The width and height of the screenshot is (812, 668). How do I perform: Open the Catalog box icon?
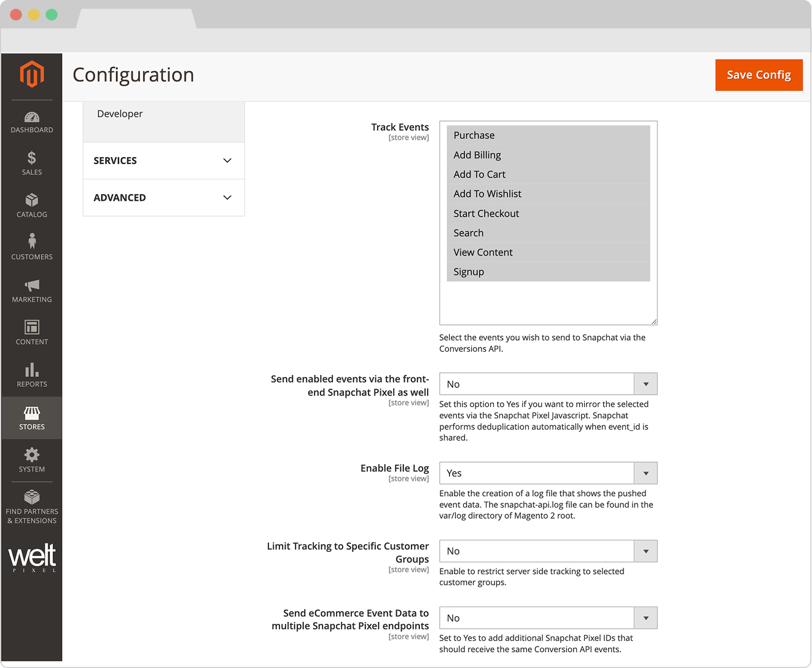coord(32,200)
